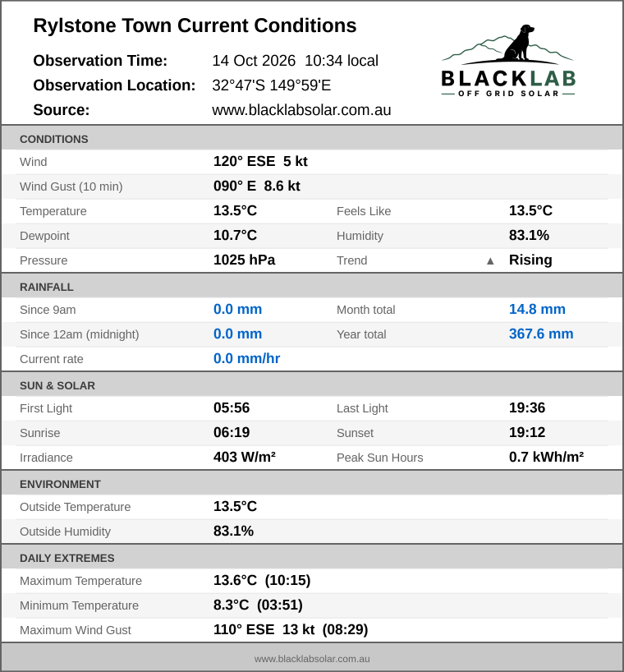Select last light time 19:36
This screenshot has width=624, height=672.
[x=527, y=408]
